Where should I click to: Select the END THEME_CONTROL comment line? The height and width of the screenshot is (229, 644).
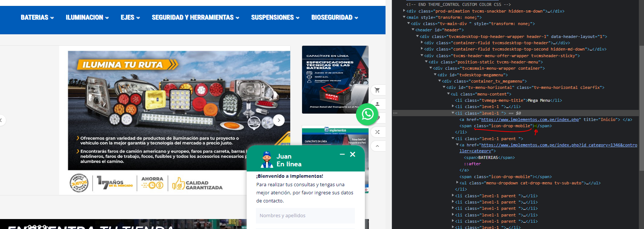[x=459, y=4]
